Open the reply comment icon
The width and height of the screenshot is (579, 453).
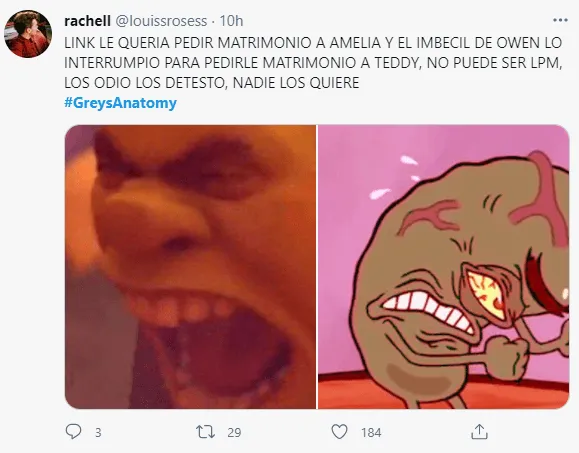click(73, 431)
